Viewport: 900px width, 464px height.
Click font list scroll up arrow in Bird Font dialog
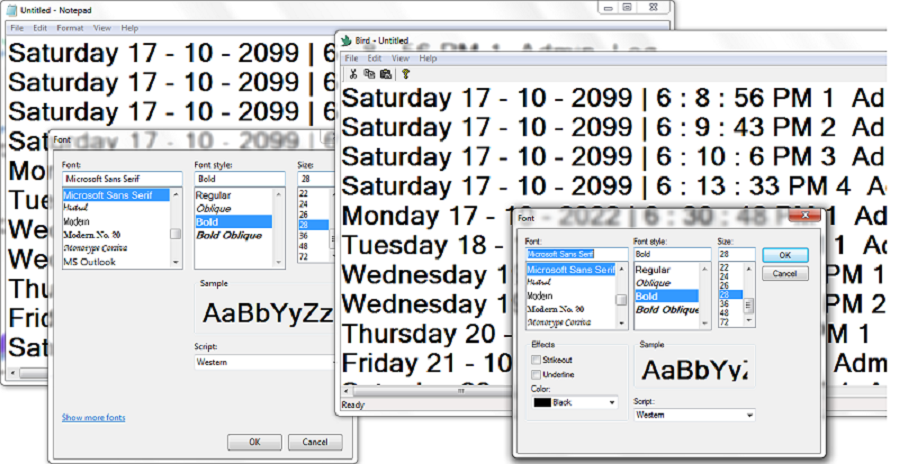[x=622, y=269]
